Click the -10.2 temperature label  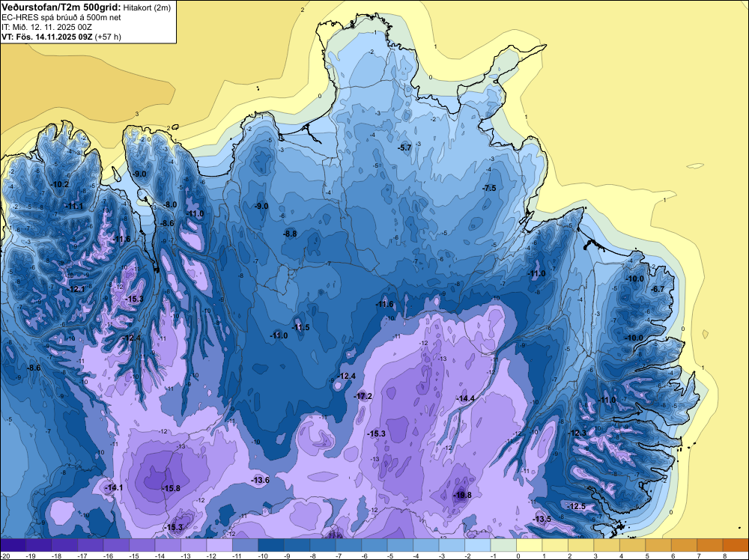[x=60, y=184]
